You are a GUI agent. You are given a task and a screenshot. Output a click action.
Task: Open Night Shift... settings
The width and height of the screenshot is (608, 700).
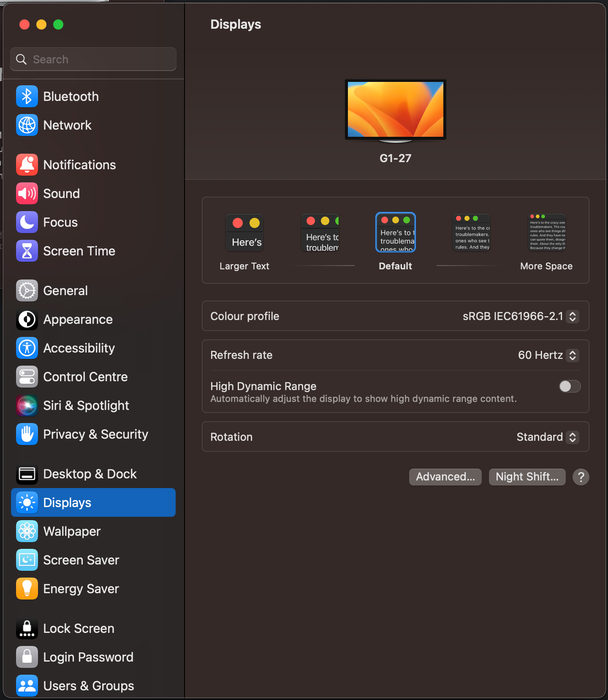(x=527, y=477)
